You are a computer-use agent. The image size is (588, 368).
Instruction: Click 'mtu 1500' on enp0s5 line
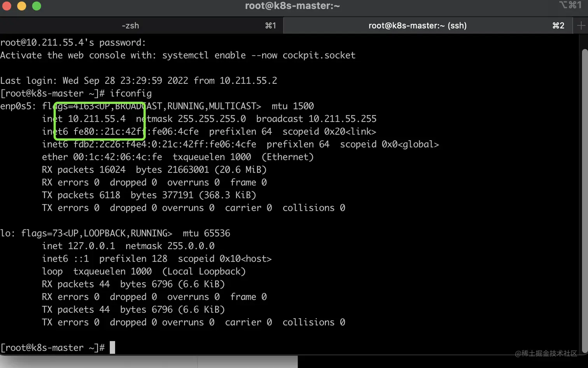coord(293,106)
